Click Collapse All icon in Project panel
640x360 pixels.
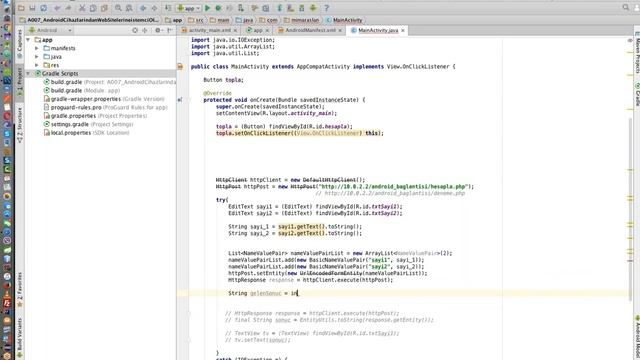[144, 30]
